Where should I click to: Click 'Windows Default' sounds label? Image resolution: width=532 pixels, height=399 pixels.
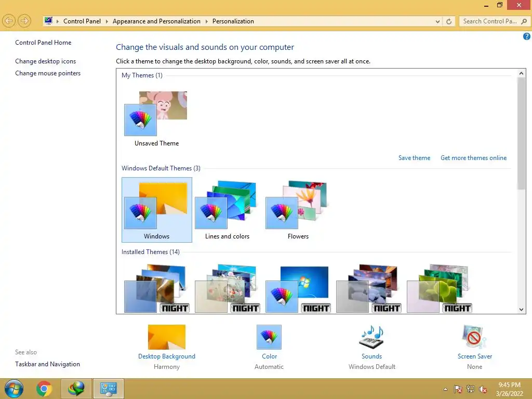372,367
